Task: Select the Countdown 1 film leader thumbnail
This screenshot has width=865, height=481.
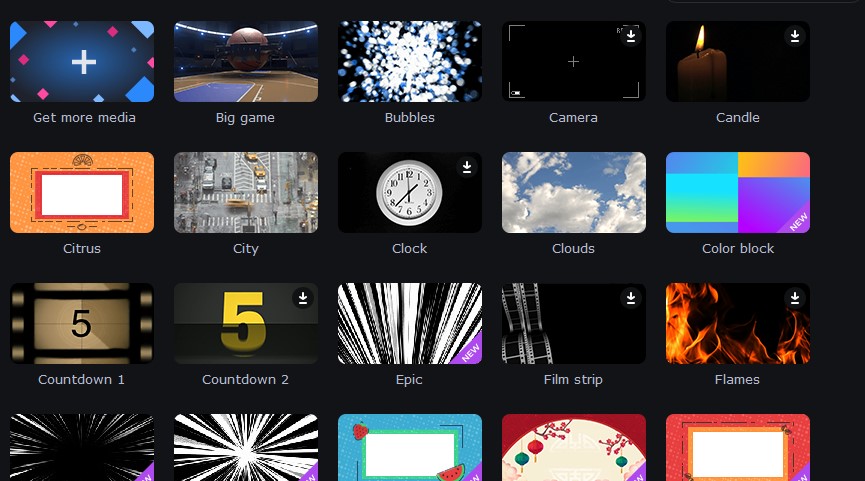Action: (x=82, y=323)
